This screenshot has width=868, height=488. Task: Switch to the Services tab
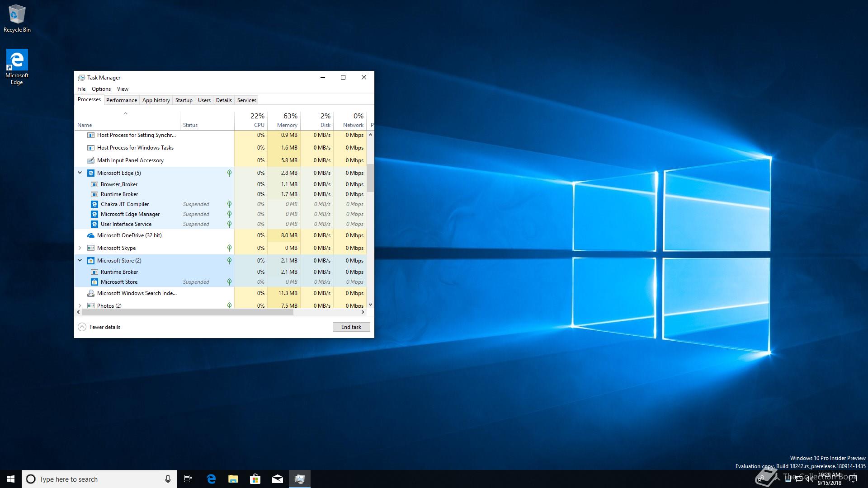[247, 100]
